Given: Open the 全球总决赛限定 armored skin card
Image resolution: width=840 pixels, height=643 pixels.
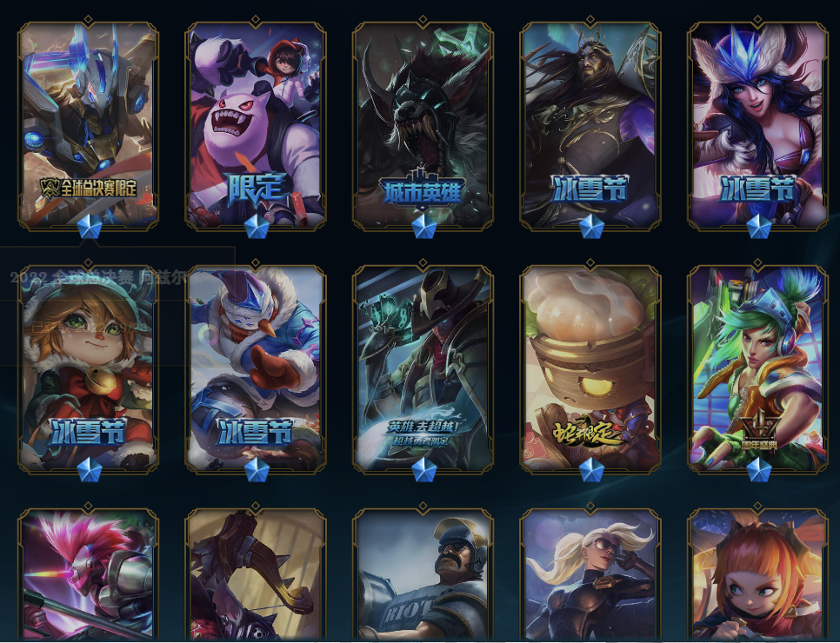Looking at the screenshot, I should [88, 126].
